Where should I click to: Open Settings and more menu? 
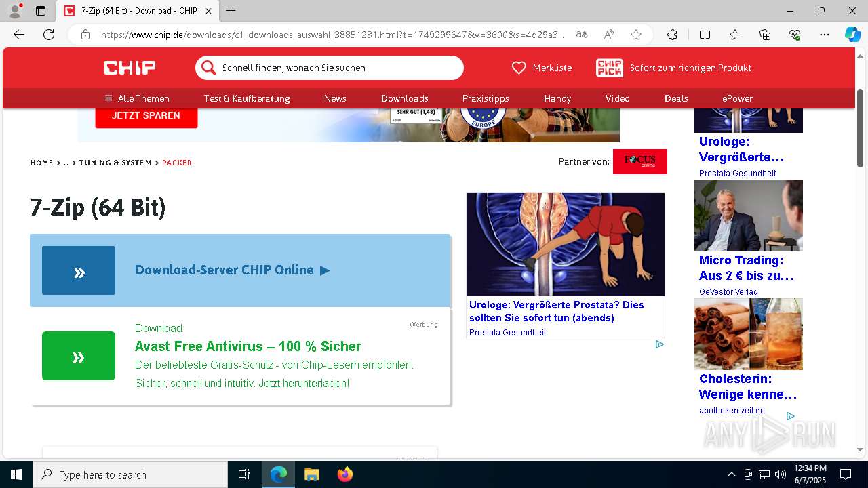pos(825,35)
